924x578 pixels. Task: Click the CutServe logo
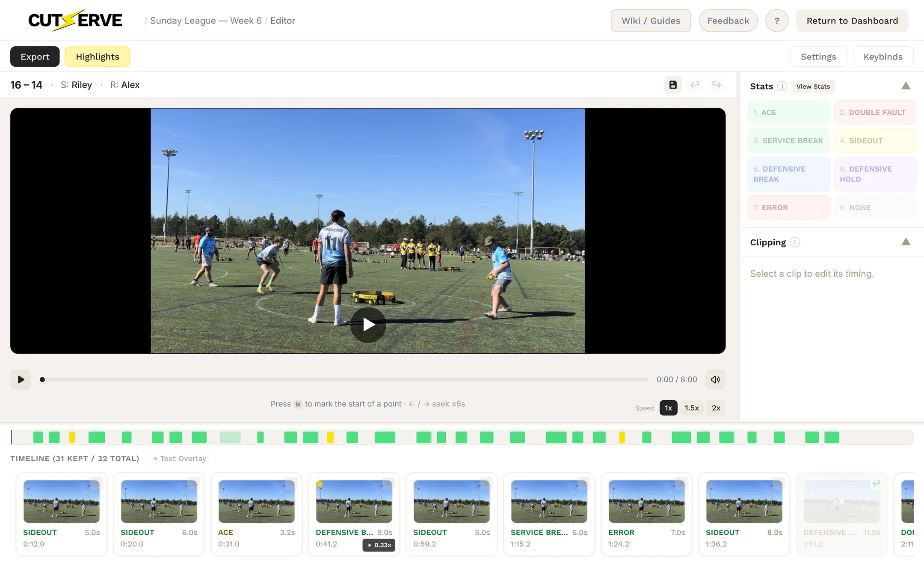point(75,21)
